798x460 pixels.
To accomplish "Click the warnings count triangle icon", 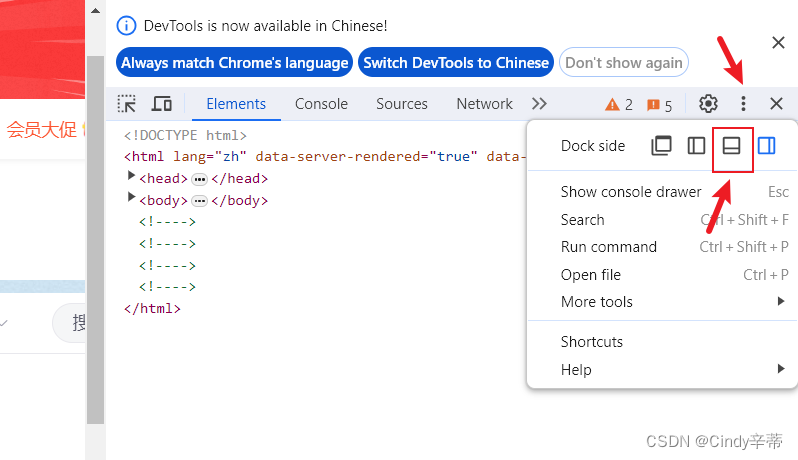I will [612, 105].
